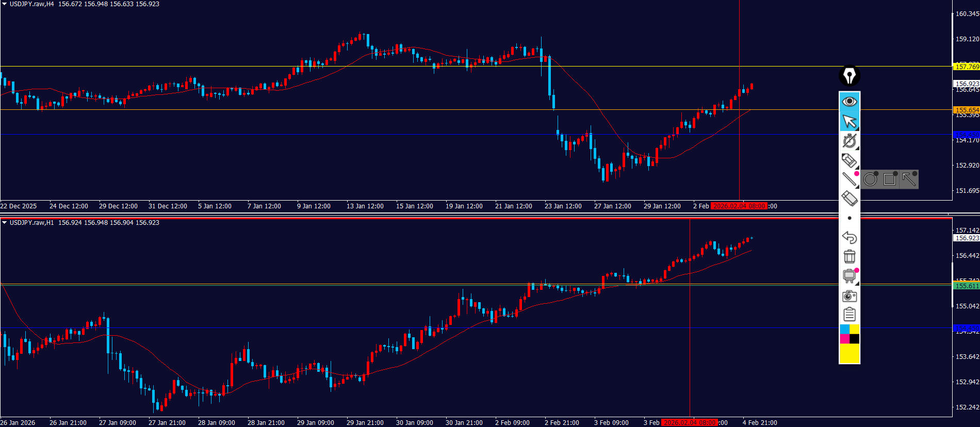The width and height of the screenshot is (980, 427).
Task: Pick the square shape from the flyout
Action: pyautogui.click(x=889, y=179)
